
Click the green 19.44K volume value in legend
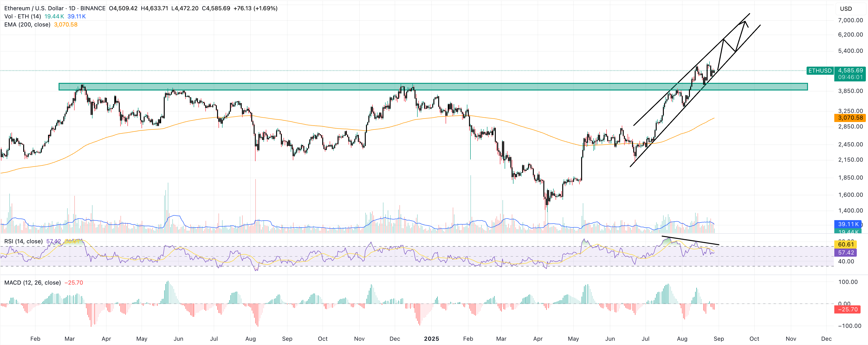tap(54, 16)
